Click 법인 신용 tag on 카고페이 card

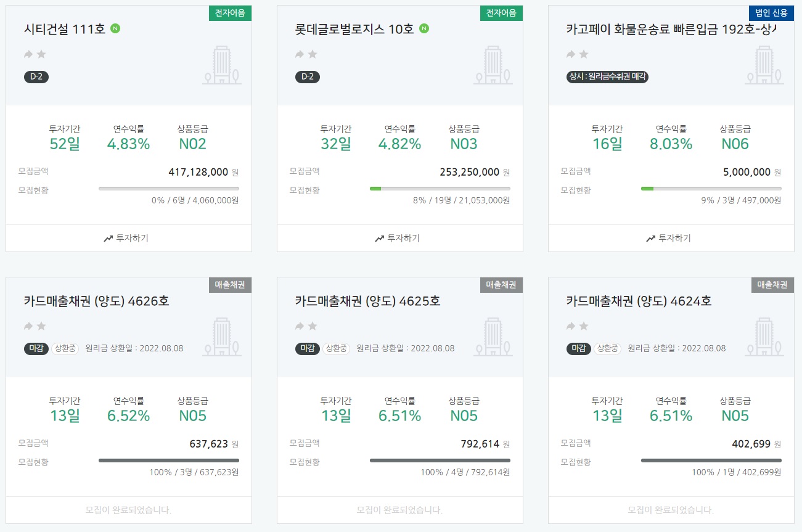pyautogui.click(x=771, y=13)
